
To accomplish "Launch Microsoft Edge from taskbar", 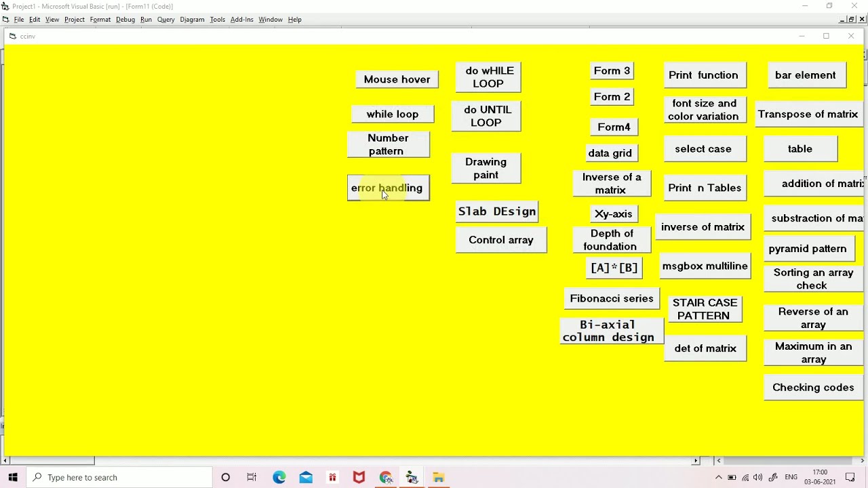I will [x=279, y=477].
